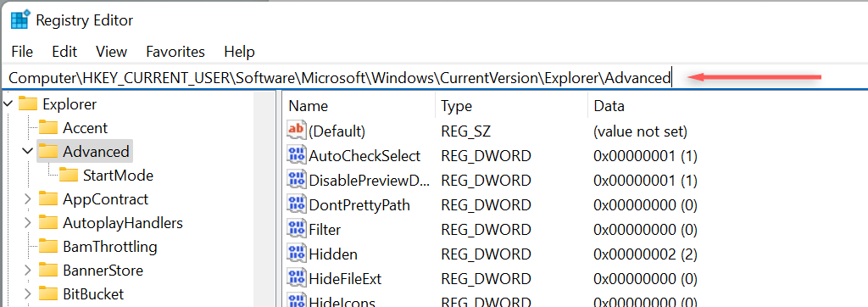Select the BannerStore key label
Screen dimensions: 868x307
click(x=103, y=271)
